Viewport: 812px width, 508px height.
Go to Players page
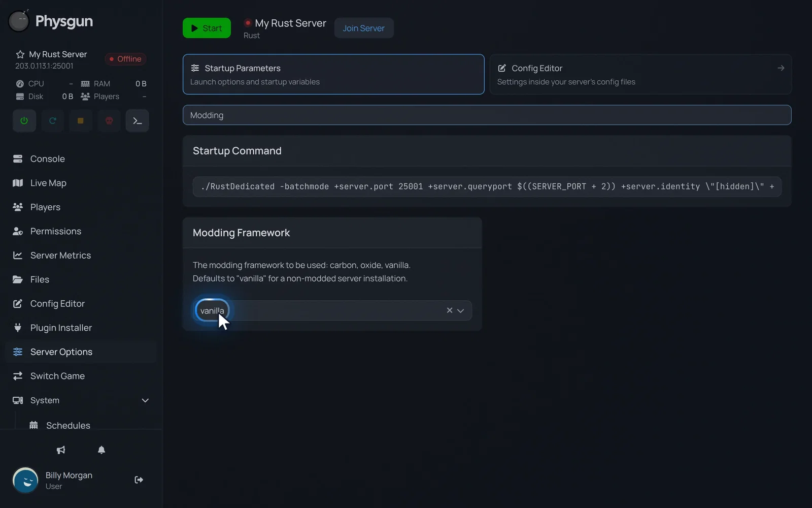pyautogui.click(x=81, y=207)
